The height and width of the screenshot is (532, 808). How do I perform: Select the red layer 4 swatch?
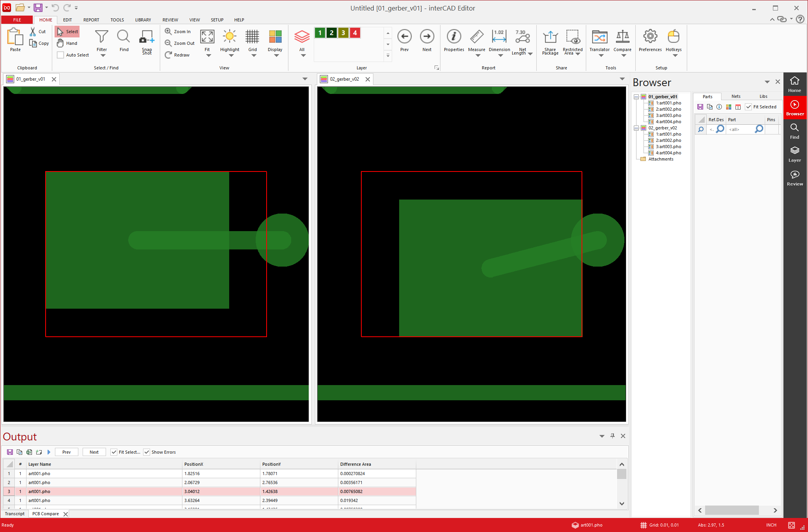[355, 33]
